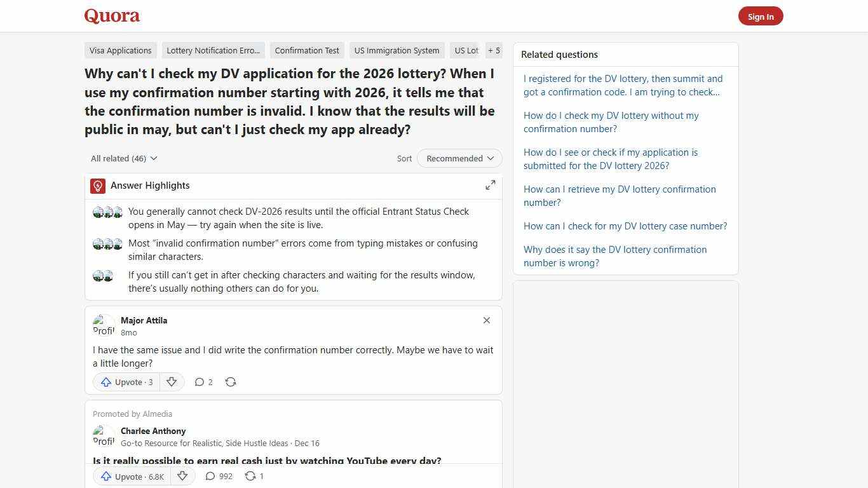Open question about retrieving DV lottery confirmation number
Image resolution: width=868 pixels, height=488 pixels.
click(620, 196)
